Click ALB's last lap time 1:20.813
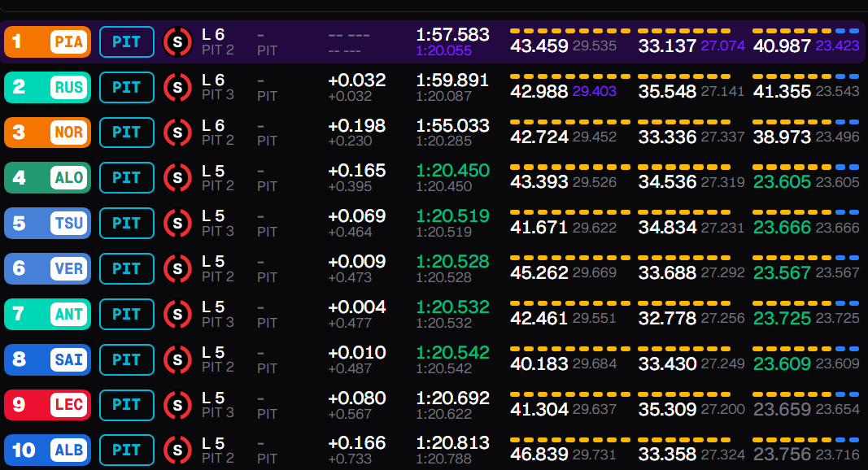The width and height of the screenshot is (868, 470). 453,443
